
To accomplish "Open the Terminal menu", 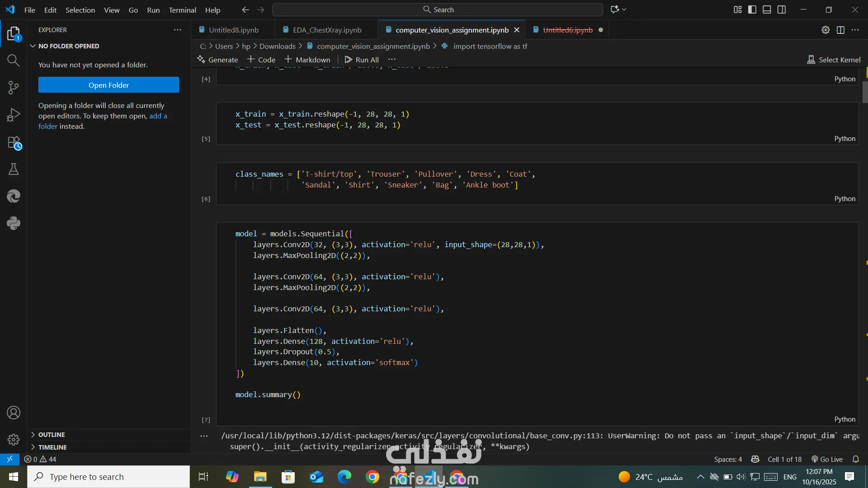I will (x=182, y=10).
